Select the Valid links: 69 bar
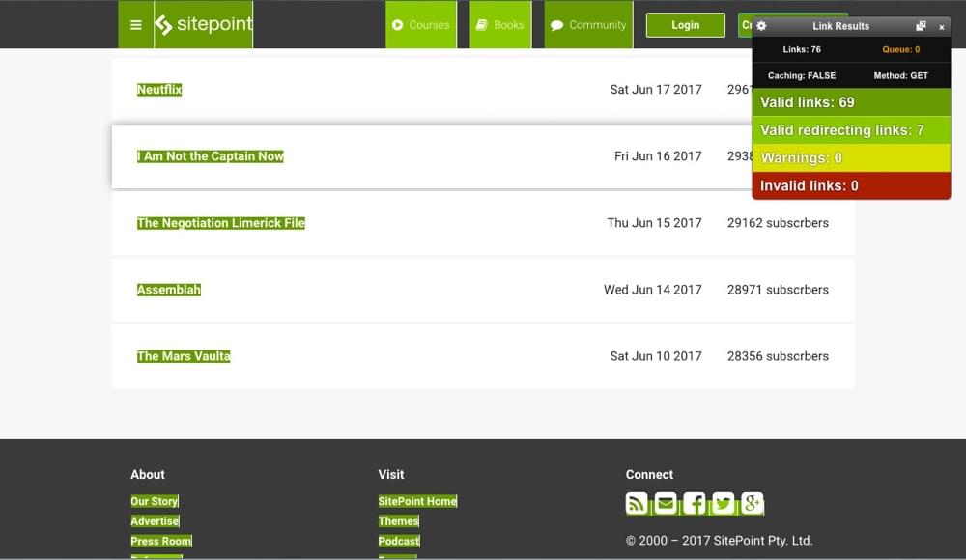Image resolution: width=966 pixels, height=560 pixels. [851, 102]
